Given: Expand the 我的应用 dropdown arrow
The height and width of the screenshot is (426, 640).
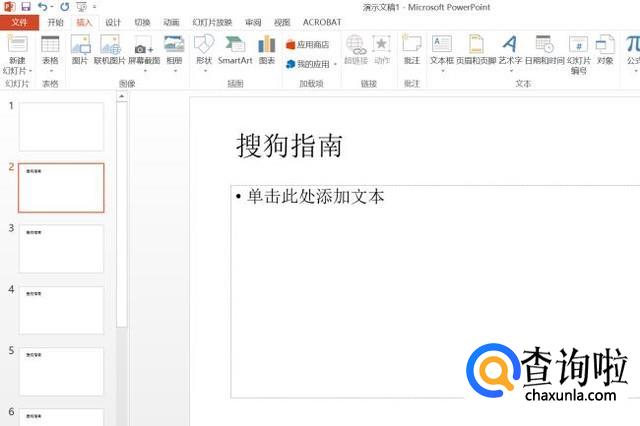Looking at the screenshot, I should tap(336, 64).
